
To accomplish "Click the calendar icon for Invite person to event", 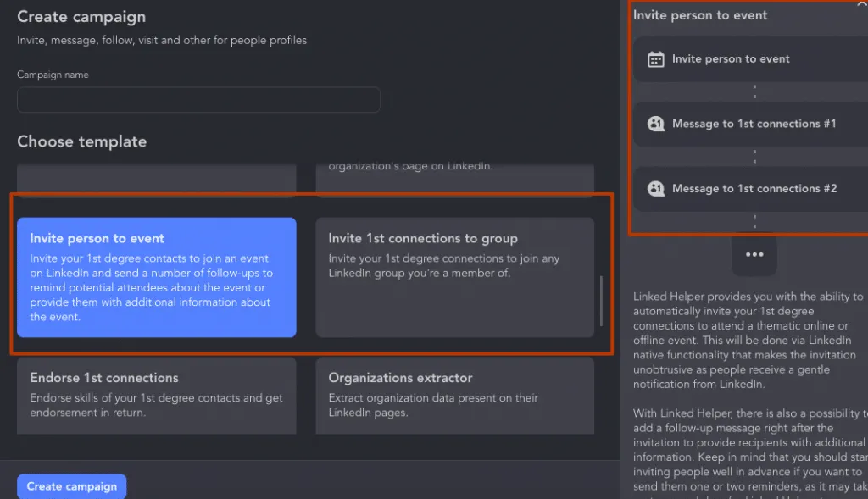I will (655, 59).
